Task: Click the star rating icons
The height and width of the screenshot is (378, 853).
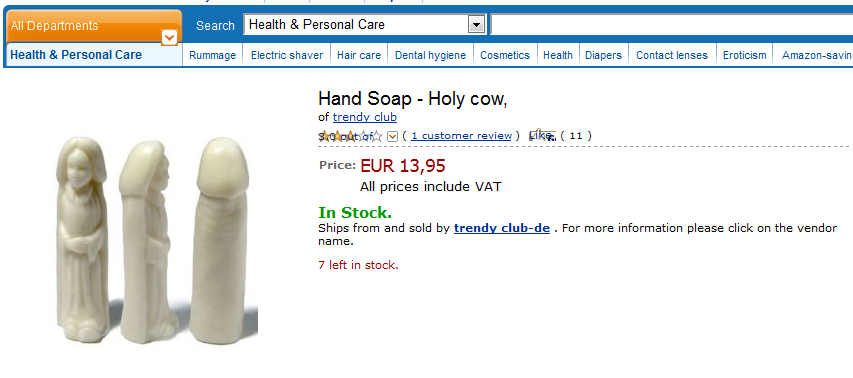Action: (350, 136)
